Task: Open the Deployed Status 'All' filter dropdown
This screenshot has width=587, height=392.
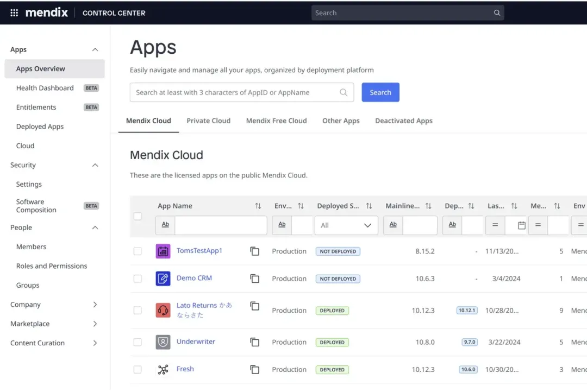Action: [x=346, y=225]
